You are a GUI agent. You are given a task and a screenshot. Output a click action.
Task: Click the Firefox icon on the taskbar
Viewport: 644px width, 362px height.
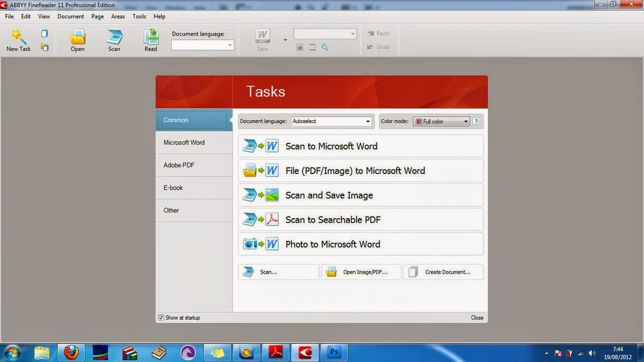(x=71, y=352)
